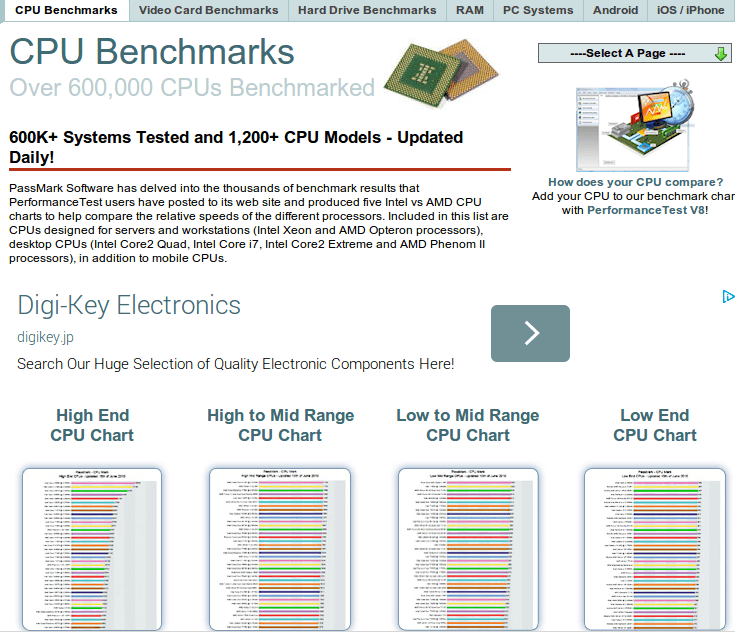
Task: Select the PC Systems tab
Action: pyautogui.click(x=538, y=10)
